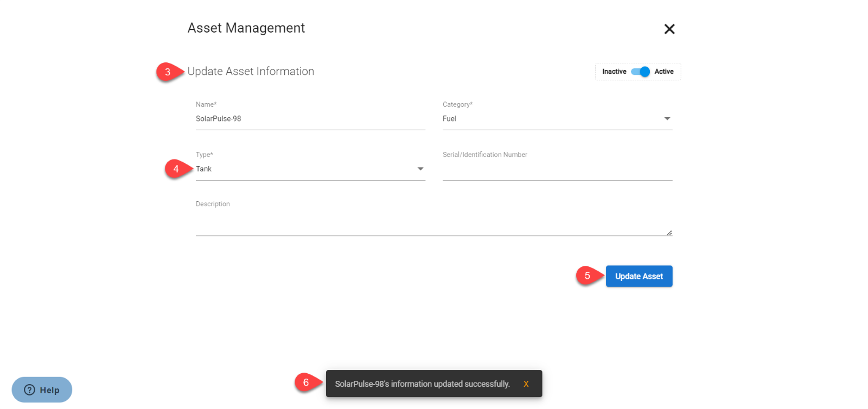
Task: Select the Fuel value in Category field
Action: 450,119
